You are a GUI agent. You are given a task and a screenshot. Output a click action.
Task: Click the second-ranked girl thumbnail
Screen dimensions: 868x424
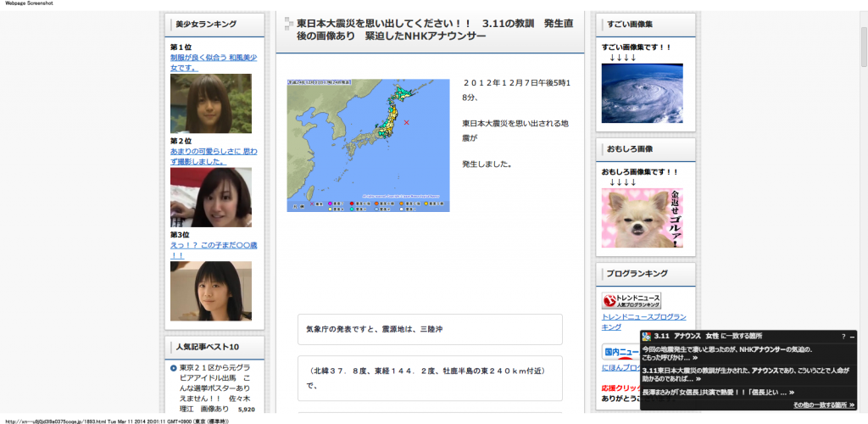point(211,198)
